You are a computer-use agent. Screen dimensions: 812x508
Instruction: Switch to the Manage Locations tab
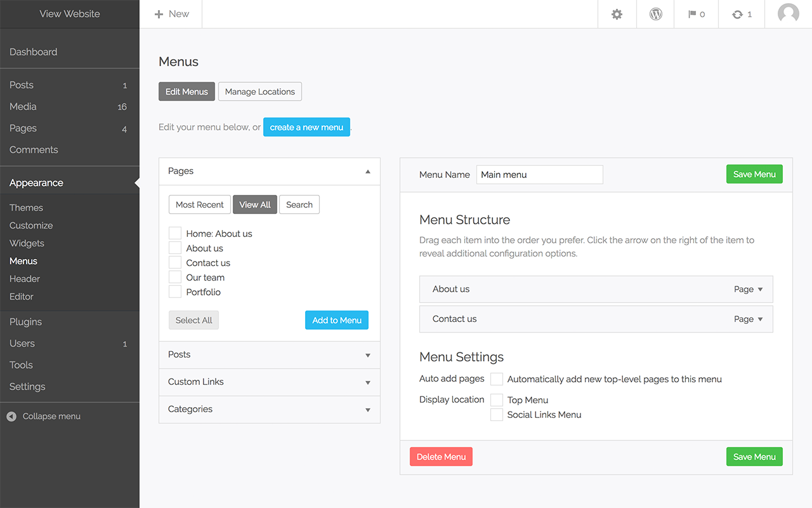coord(259,91)
